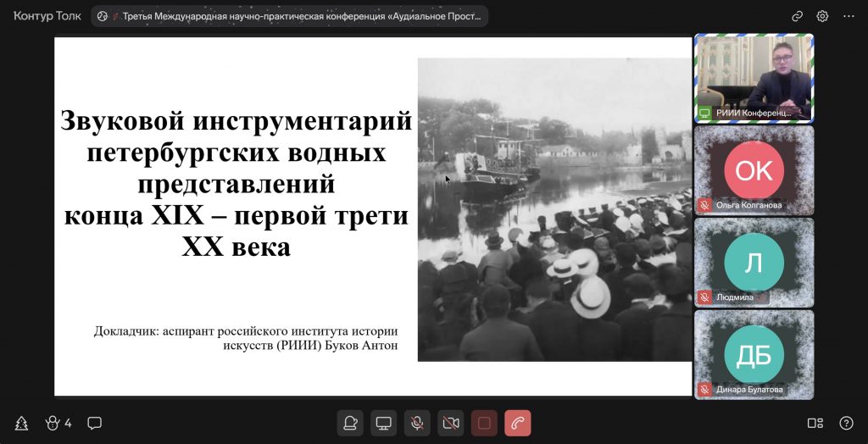Select Динара Булатова participant tile

(754, 354)
